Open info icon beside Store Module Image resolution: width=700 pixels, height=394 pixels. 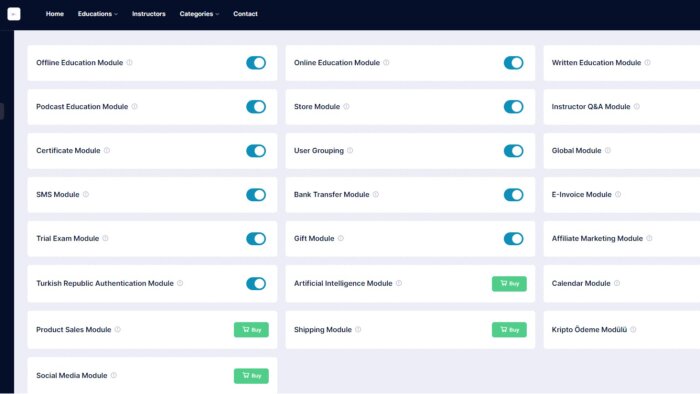coord(346,106)
